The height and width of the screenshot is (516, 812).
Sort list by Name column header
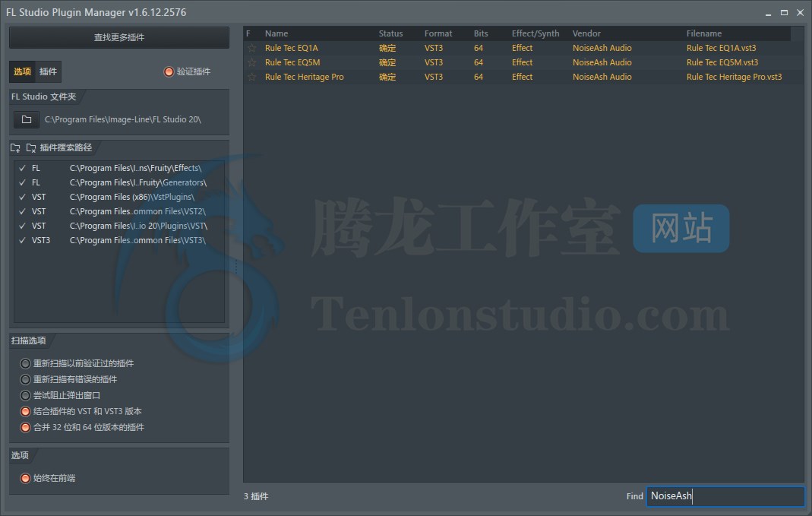click(276, 33)
